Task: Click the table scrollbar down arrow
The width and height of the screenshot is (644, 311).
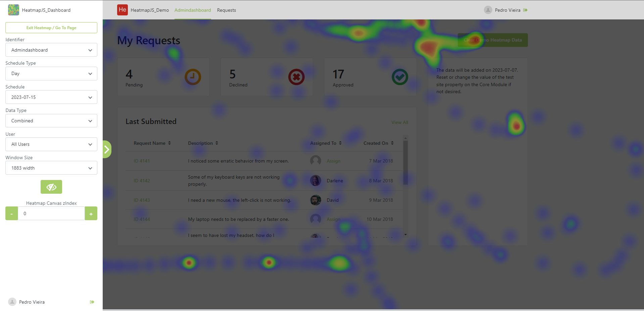Action: click(x=405, y=235)
